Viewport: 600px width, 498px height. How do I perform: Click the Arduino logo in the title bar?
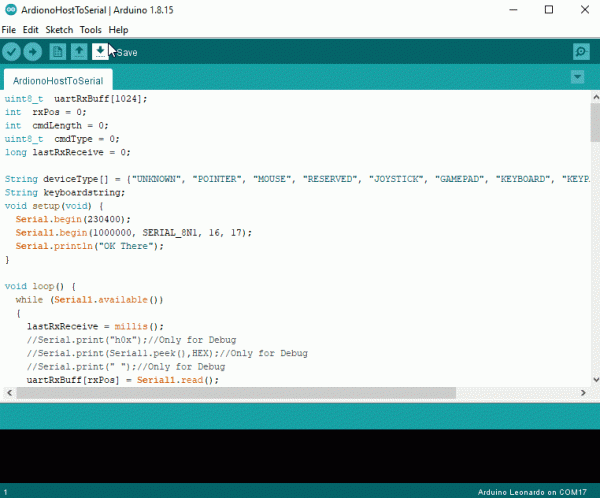pyautogui.click(x=10, y=10)
